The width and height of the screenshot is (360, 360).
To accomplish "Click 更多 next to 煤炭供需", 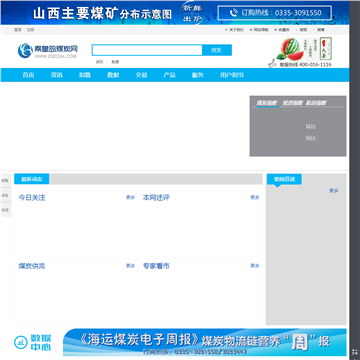I will (130, 266).
